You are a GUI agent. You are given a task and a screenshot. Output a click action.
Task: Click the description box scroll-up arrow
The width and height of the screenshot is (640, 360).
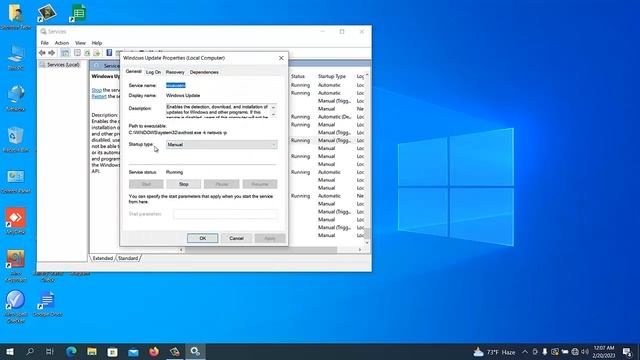click(273, 107)
